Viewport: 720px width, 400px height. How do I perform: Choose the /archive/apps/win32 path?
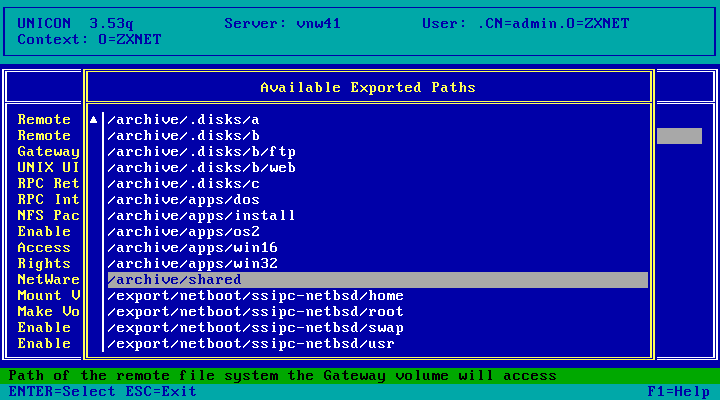point(377,264)
